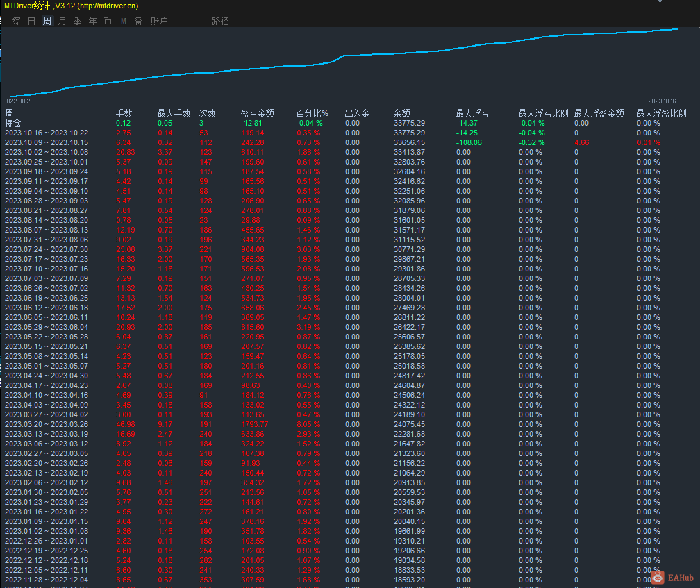Image resolution: width=700 pixels, height=588 pixels.
Task: Open the 账户 (account) tab
Action: [159, 21]
